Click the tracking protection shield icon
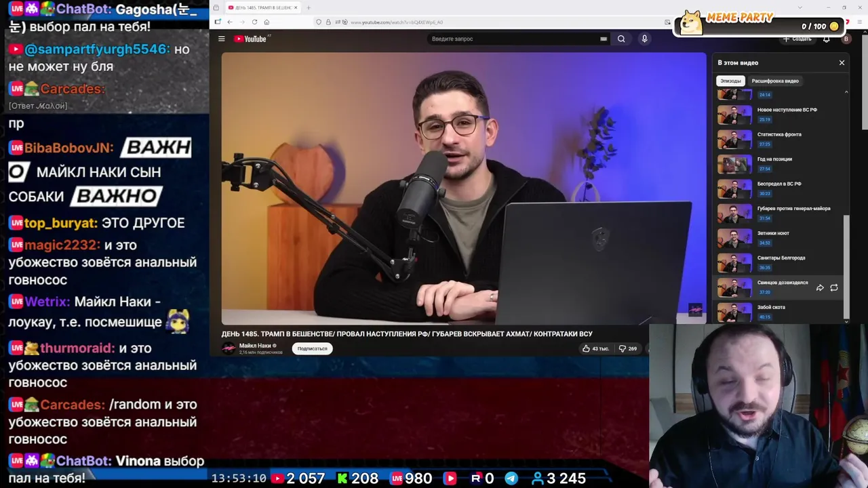Screen dimensions: 868x488 319,22
